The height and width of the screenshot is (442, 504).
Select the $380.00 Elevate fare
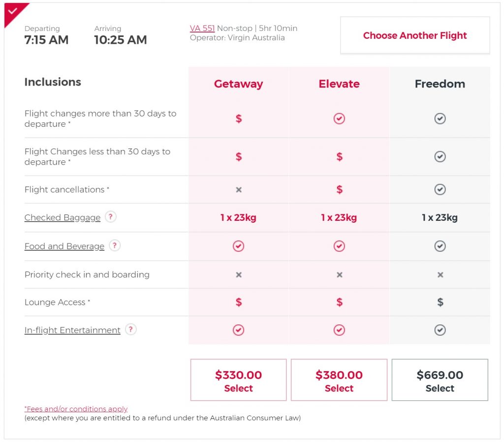339,380
